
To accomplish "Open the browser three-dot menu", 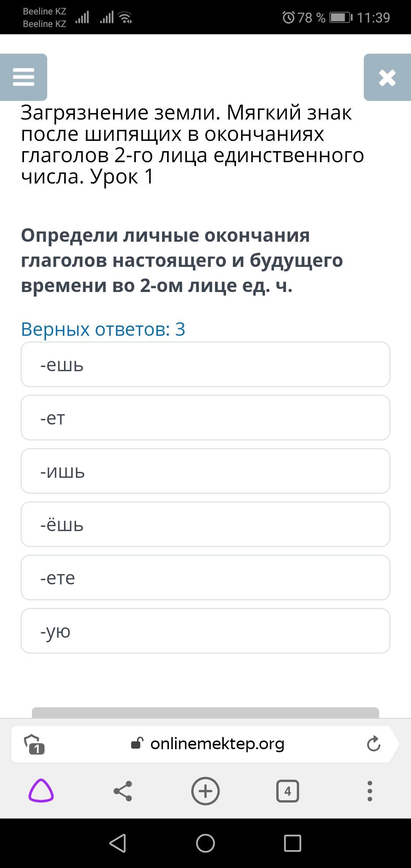I will pos(370,791).
